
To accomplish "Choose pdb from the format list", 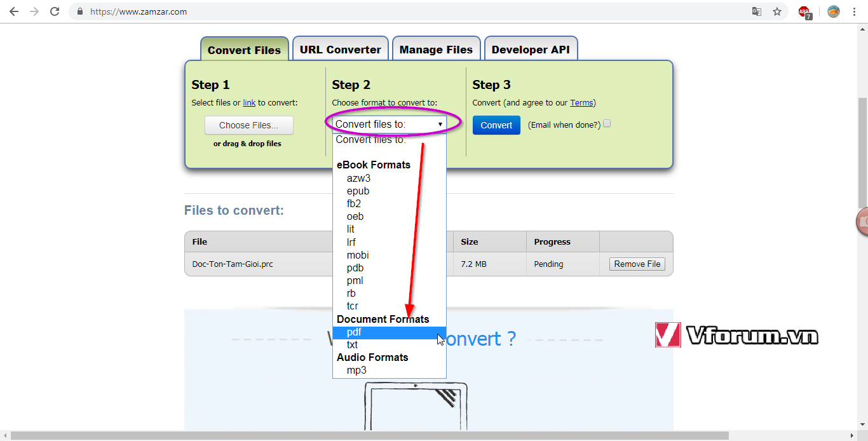I will (x=390, y=268).
